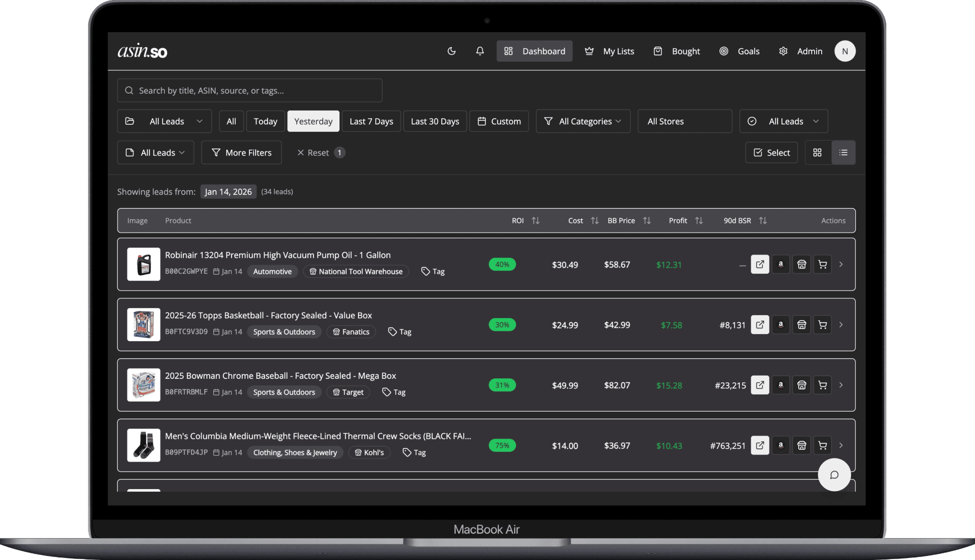
Task: Go to My Lists tab
Action: 609,51
